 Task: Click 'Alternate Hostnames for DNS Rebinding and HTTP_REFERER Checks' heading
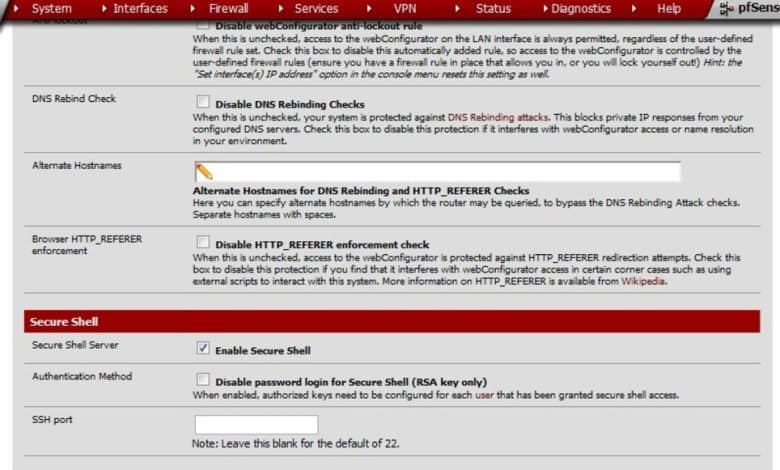361,191
